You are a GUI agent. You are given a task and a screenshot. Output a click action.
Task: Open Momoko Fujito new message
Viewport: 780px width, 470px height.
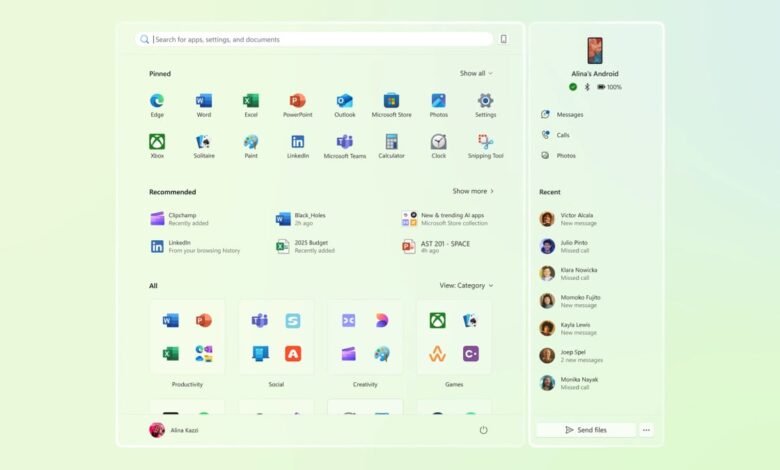[x=571, y=301]
